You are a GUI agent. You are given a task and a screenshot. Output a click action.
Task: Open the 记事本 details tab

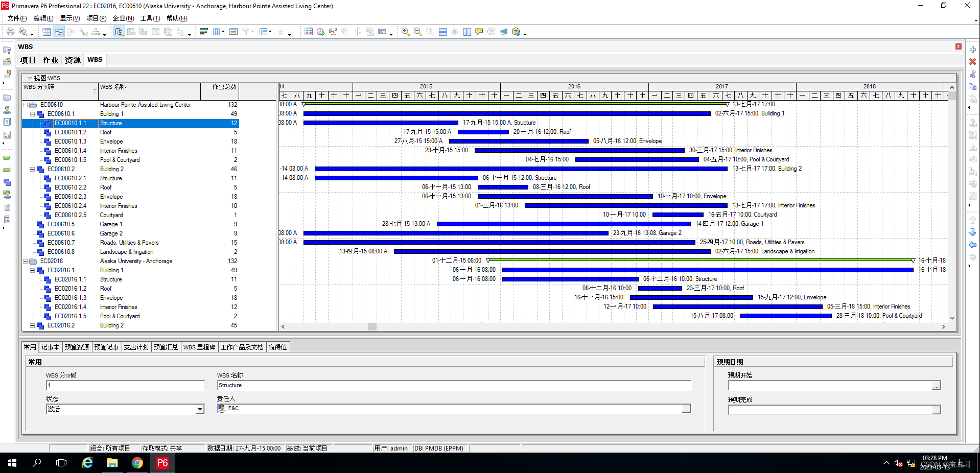coord(51,347)
